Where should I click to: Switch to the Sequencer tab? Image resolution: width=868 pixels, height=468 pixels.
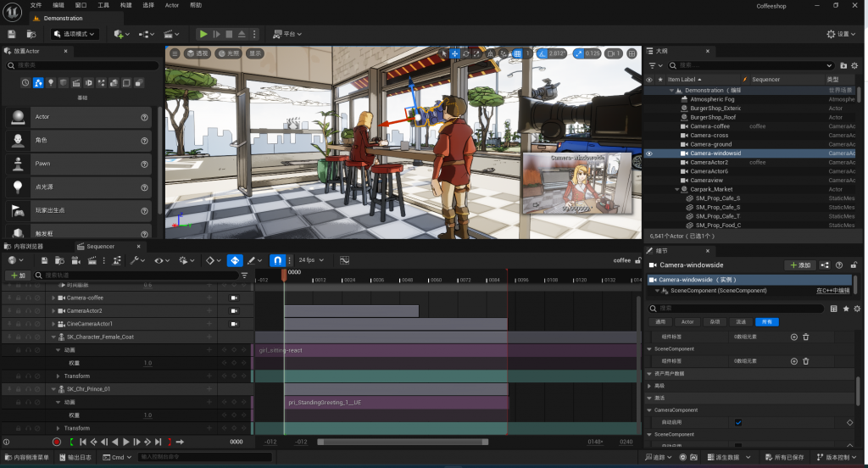(x=100, y=247)
